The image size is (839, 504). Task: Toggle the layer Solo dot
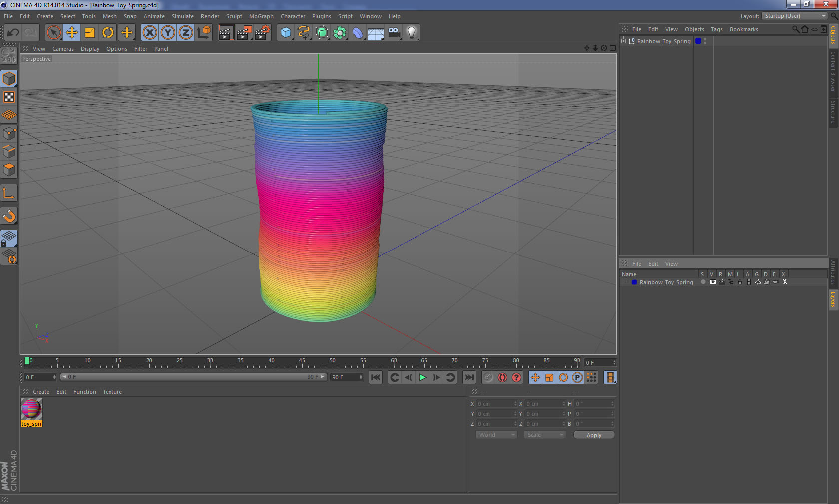pyautogui.click(x=703, y=282)
